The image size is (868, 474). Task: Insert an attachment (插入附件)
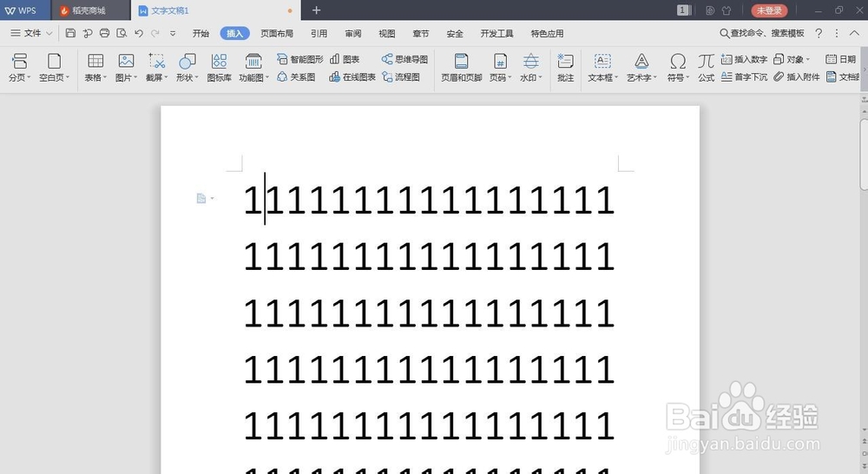(x=797, y=77)
